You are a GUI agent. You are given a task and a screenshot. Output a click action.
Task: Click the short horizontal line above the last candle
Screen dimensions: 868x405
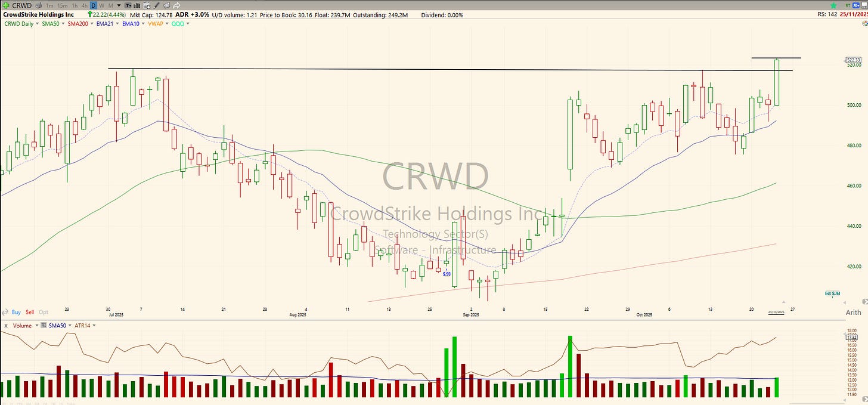click(x=776, y=58)
